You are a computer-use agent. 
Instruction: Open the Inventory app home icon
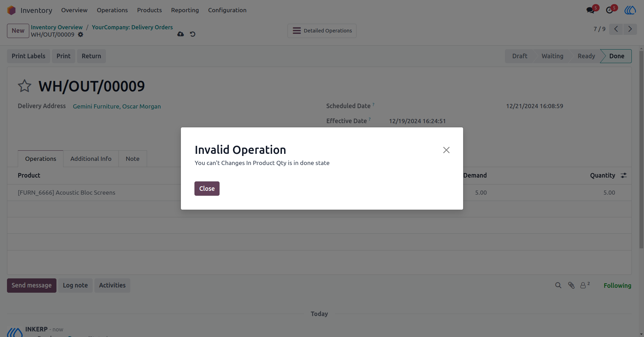tap(11, 10)
